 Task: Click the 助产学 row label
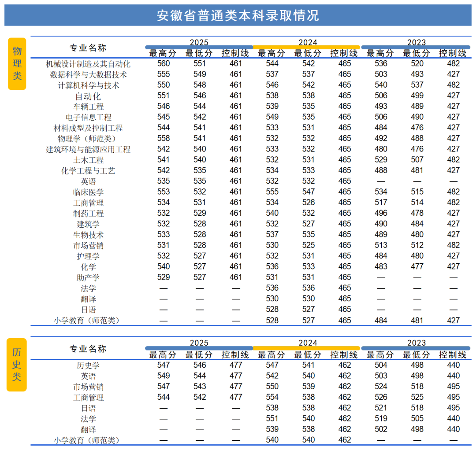click(x=88, y=277)
